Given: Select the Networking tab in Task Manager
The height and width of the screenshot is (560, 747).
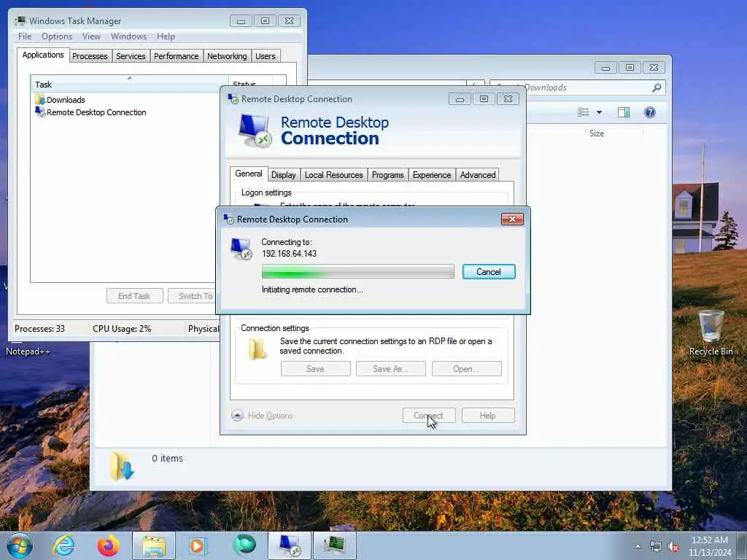Looking at the screenshot, I should tap(227, 56).
